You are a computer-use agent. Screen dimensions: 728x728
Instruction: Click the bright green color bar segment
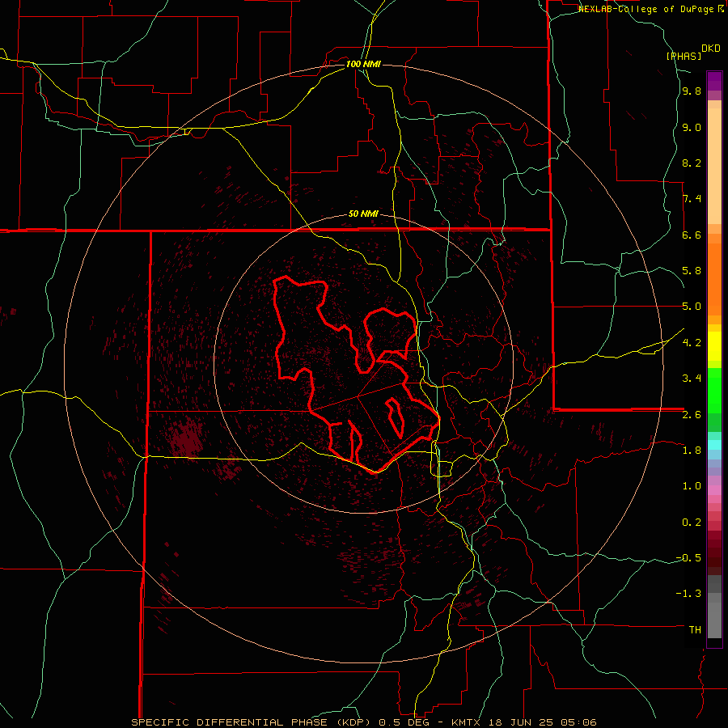click(x=714, y=390)
